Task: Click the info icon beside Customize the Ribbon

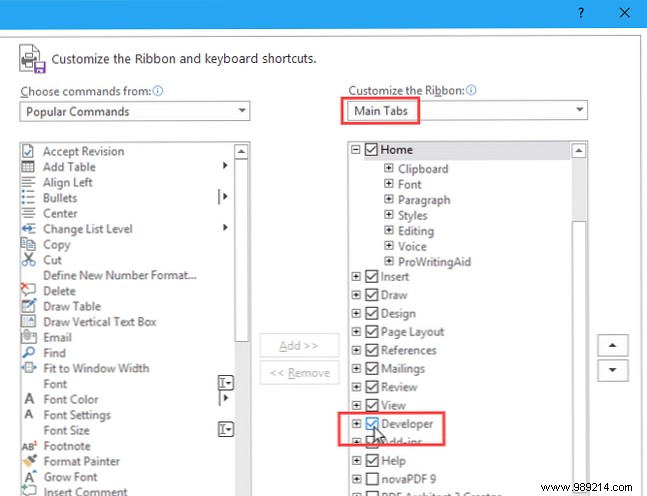Action: [x=471, y=90]
